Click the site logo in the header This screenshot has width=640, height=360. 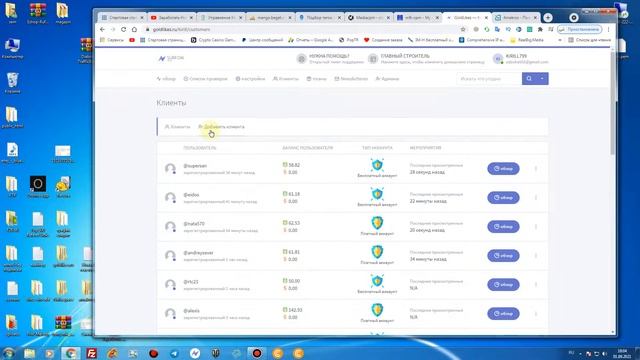171,58
